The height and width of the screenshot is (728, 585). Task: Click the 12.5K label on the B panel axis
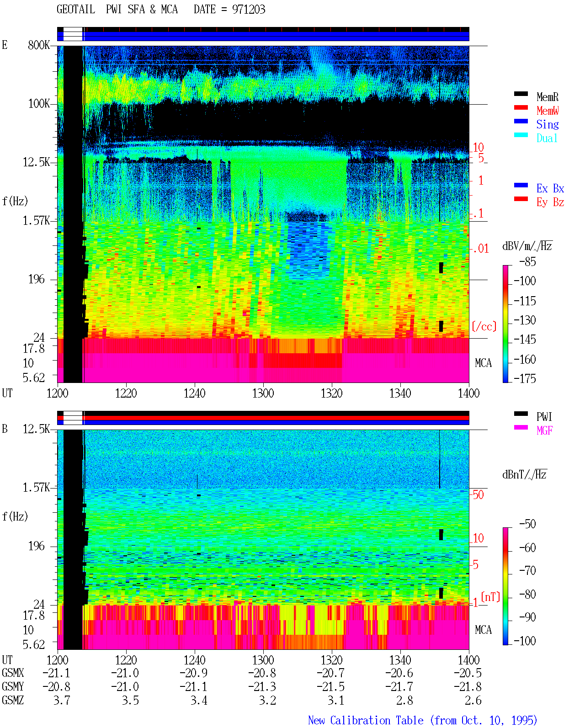(x=36, y=429)
